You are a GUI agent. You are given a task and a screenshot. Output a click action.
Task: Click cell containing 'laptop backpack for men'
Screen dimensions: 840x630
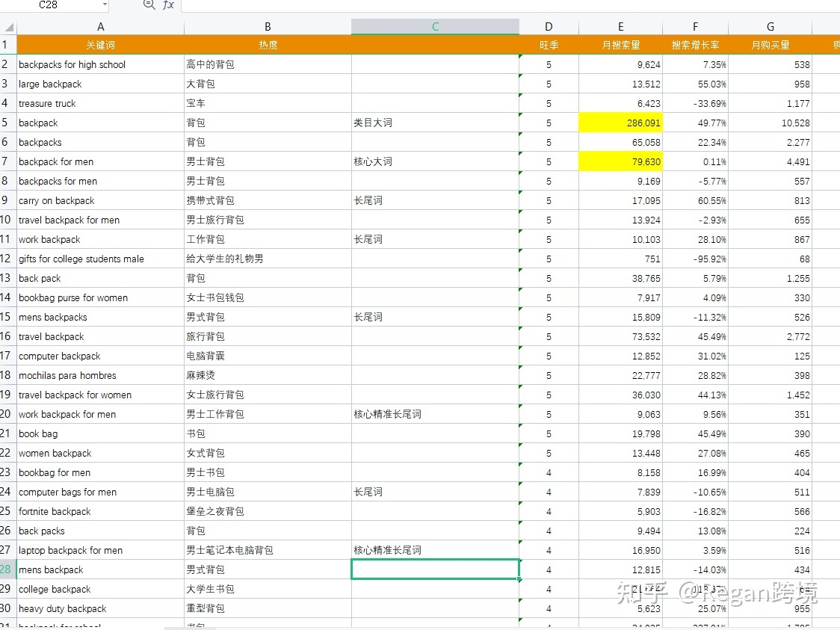click(x=100, y=550)
